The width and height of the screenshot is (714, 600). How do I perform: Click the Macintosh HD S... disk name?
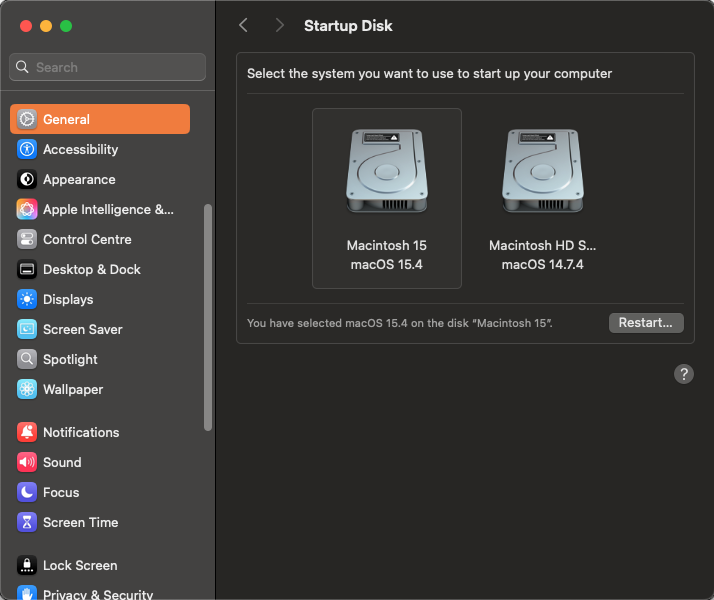[x=542, y=245]
